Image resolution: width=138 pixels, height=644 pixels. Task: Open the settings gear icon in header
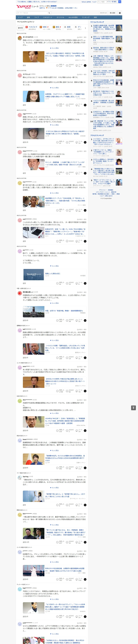coord(120,13)
